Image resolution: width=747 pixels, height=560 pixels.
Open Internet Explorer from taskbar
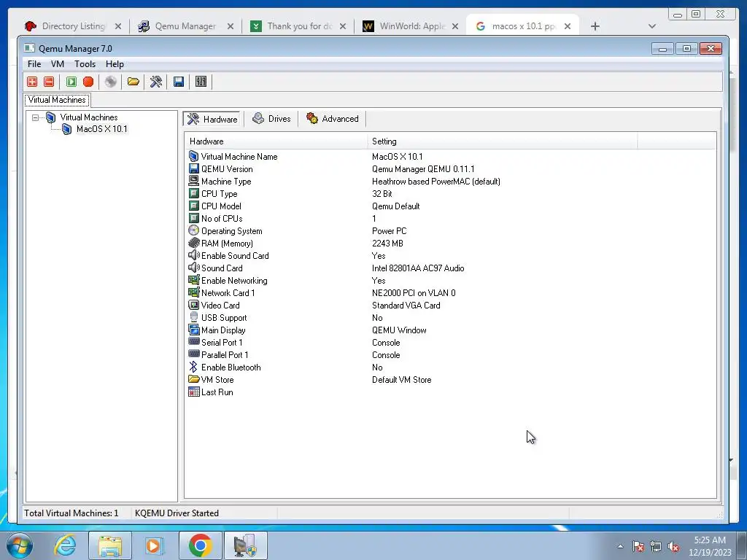click(65, 545)
